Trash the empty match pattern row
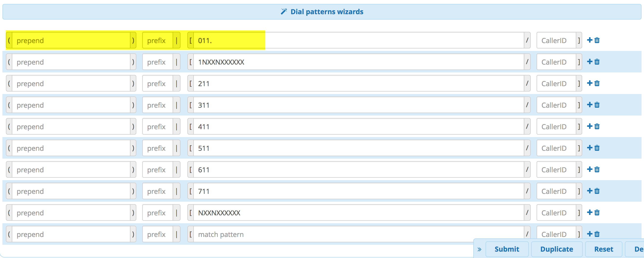 597,234
